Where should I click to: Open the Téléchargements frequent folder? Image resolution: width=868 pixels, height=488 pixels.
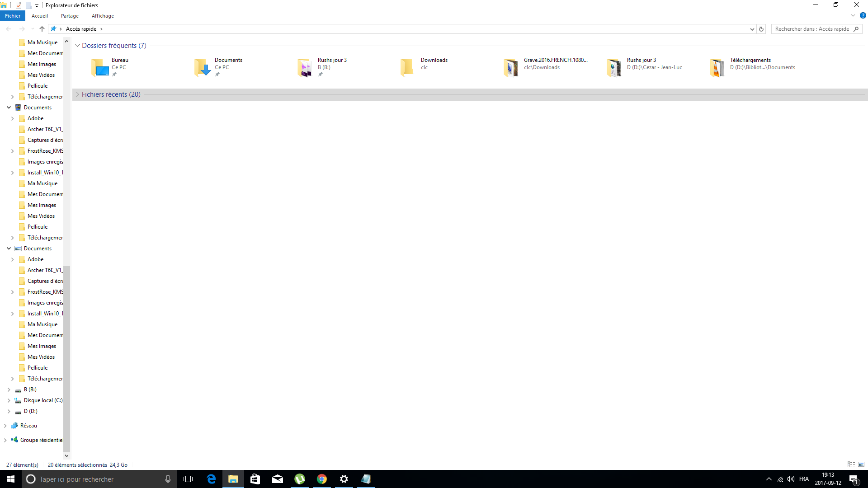click(717, 67)
